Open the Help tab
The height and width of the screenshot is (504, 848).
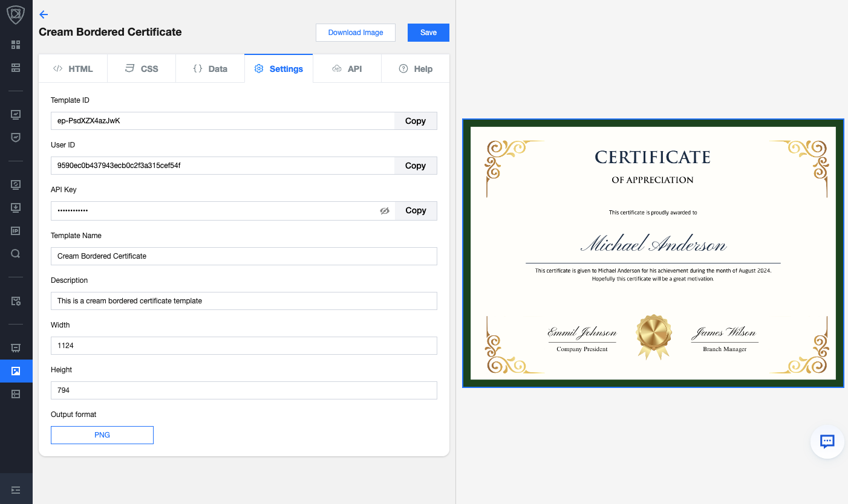pyautogui.click(x=416, y=69)
